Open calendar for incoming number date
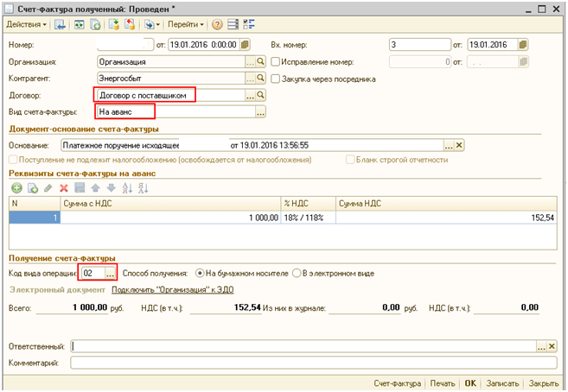 (x=523, y=45)
